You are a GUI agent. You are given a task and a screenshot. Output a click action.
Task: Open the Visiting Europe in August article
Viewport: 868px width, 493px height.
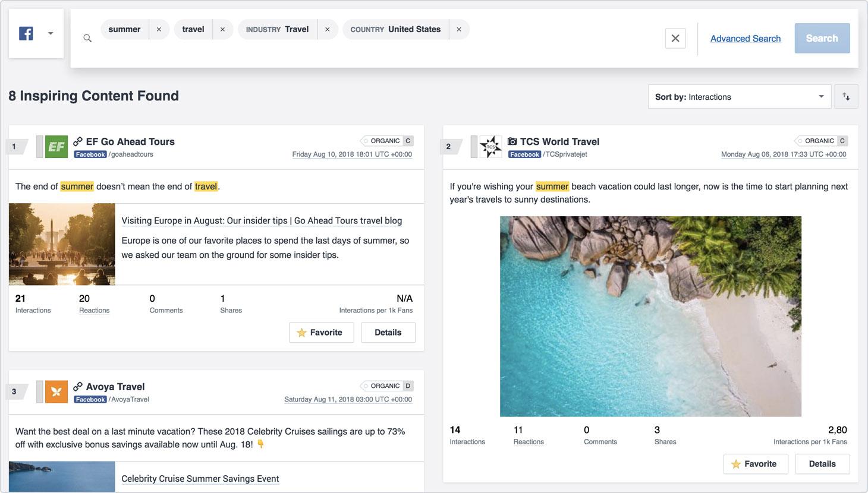pos(262,220)
